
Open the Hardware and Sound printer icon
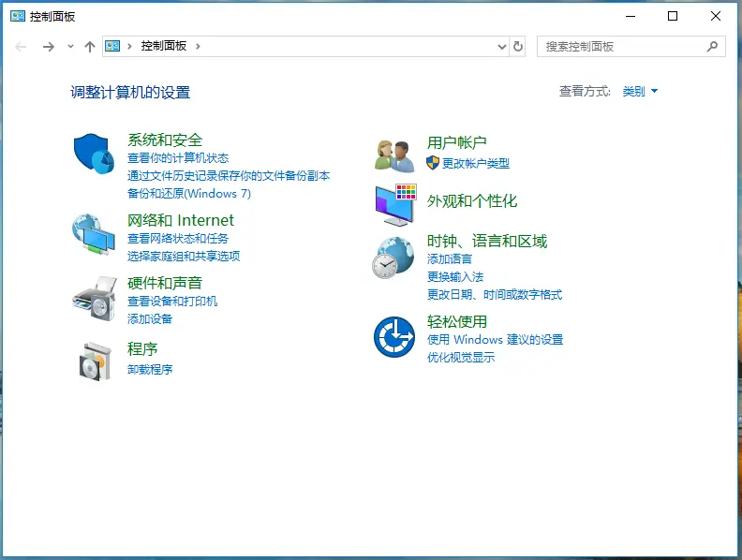95,299
